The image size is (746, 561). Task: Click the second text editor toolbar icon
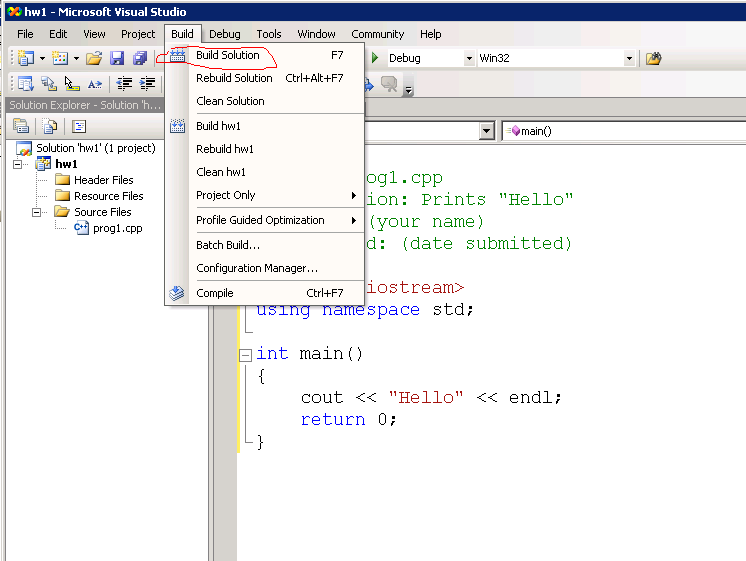pos(49,84)
